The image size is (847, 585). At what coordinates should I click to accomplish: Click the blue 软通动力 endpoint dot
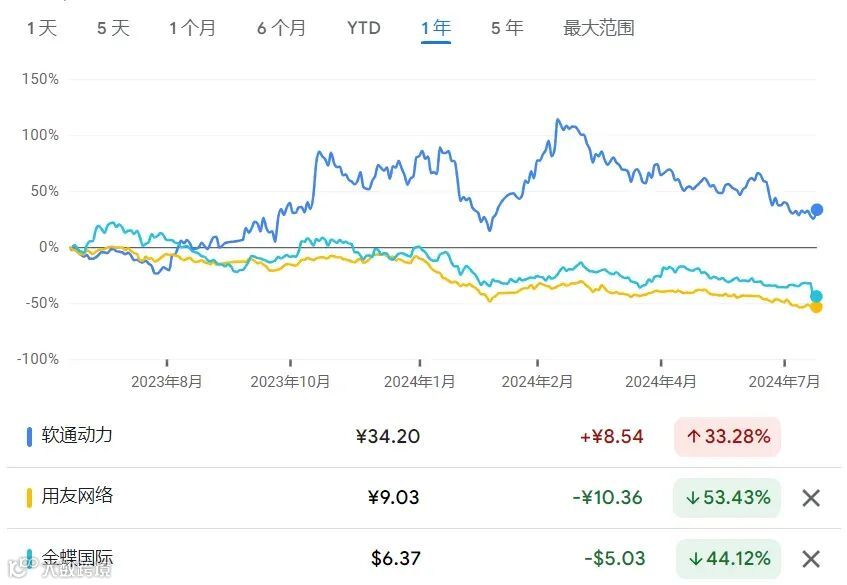pos(817,210)
